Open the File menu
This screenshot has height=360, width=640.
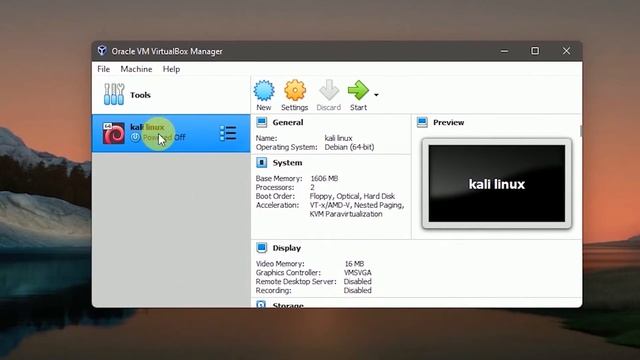point(104,69)
